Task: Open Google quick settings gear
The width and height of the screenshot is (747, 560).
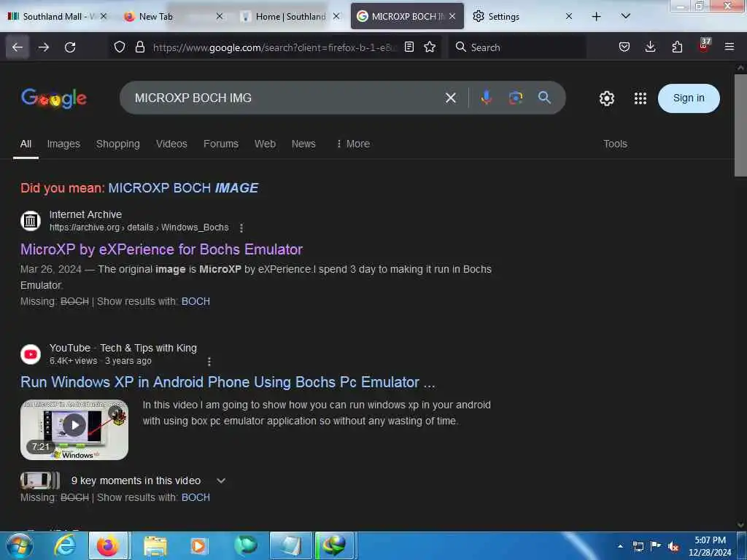Action: (606, 98)
